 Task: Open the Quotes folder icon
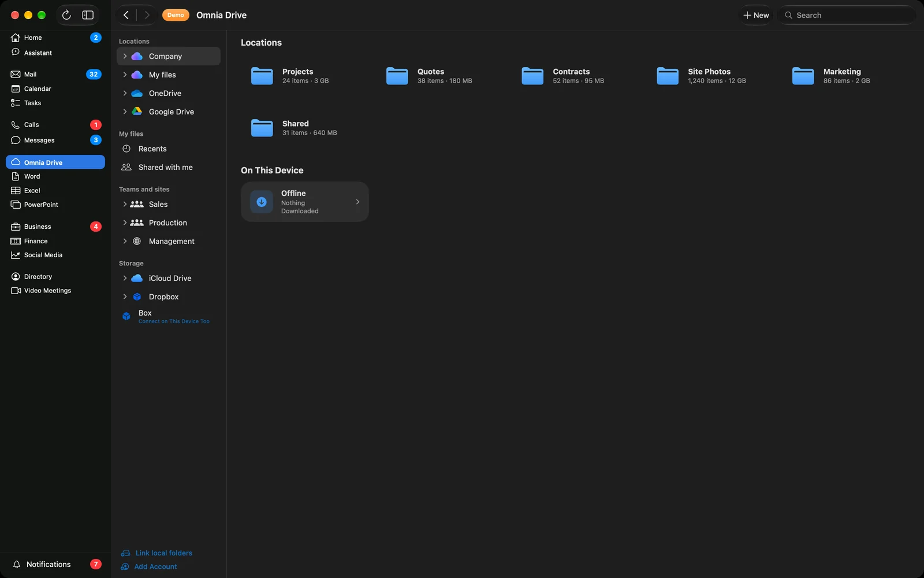point(397,76)
